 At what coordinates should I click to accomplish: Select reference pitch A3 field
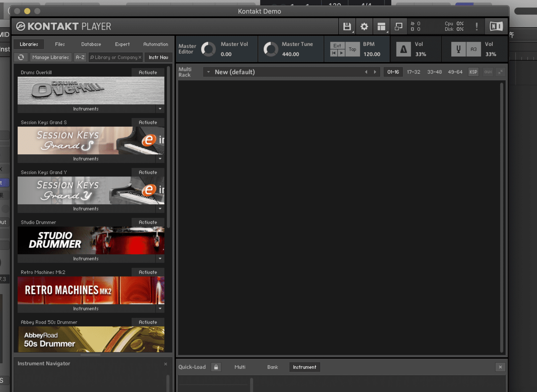point(474,49)
